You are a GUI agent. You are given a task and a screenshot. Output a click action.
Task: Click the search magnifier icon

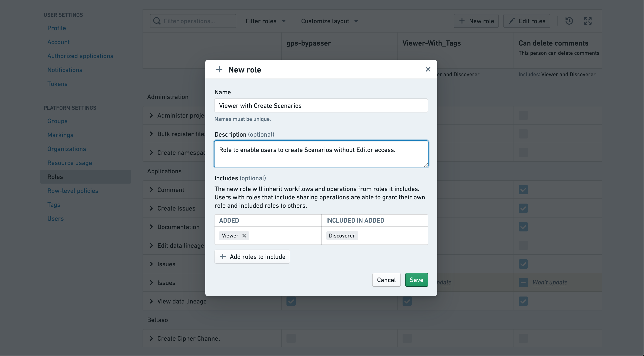[x=157, y=21]
